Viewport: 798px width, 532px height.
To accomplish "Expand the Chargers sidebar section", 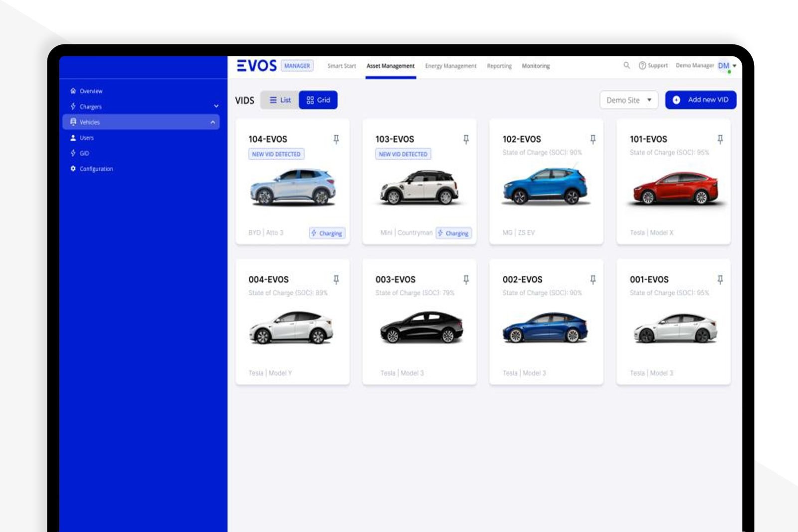I will (216, 107).
